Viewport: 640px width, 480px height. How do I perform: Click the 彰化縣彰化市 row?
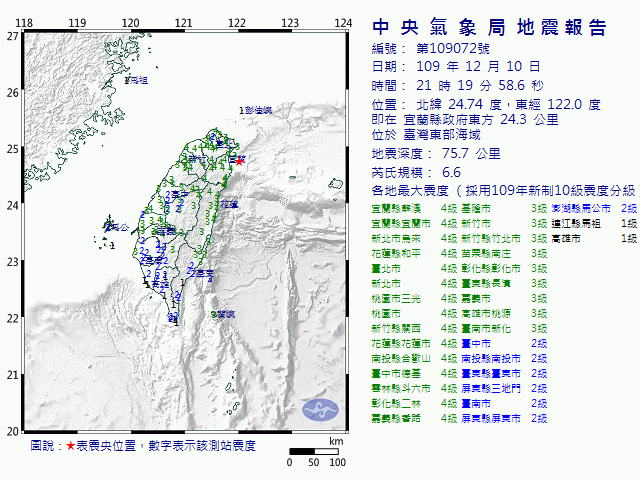(504, 269)
